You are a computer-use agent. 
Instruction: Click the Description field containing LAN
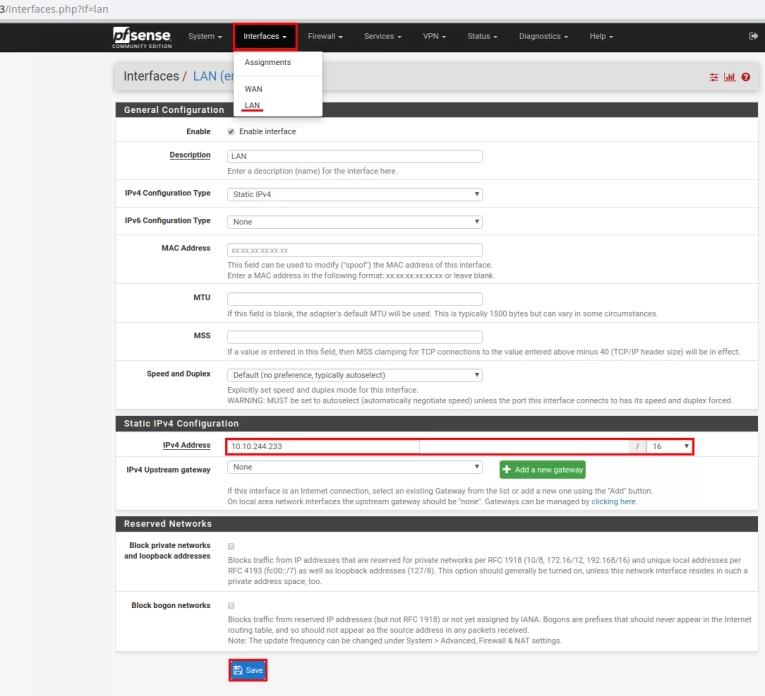(355, 156)
